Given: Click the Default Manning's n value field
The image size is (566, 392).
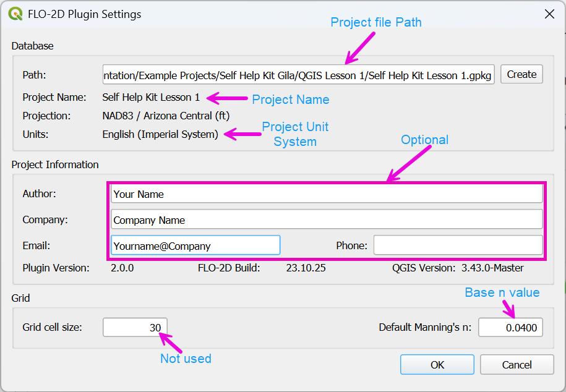Looking at the screenshot, I should pos(510,328).
